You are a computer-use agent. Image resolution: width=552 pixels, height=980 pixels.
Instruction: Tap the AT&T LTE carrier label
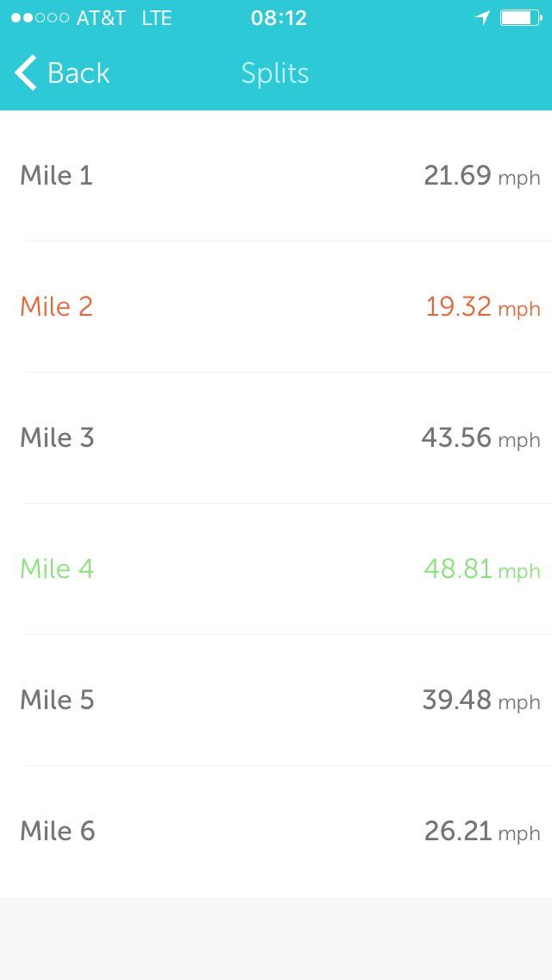pyautogui.click(x=124, y=18)
